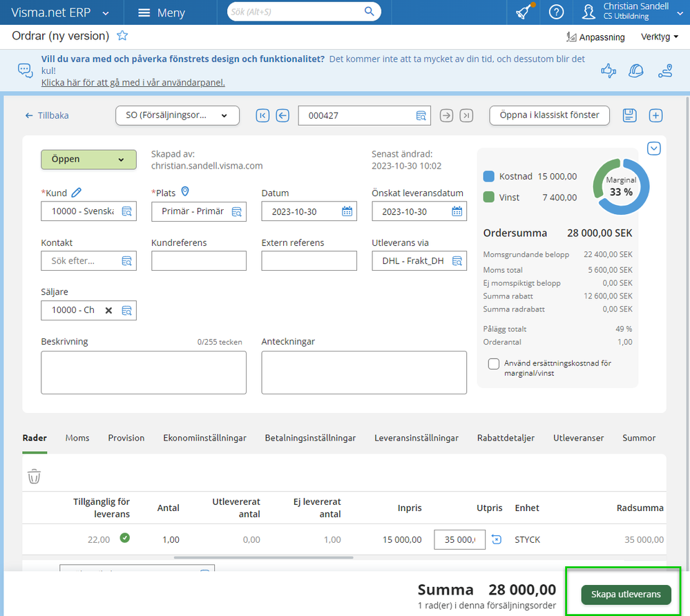Screen dimensions: 690x616
Task: Collapse the order summary panel chevron
Action: coord(654,148)
